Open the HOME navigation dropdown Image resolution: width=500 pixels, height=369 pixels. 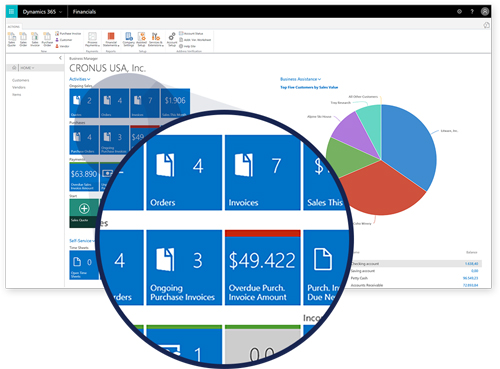pos(27,68)
